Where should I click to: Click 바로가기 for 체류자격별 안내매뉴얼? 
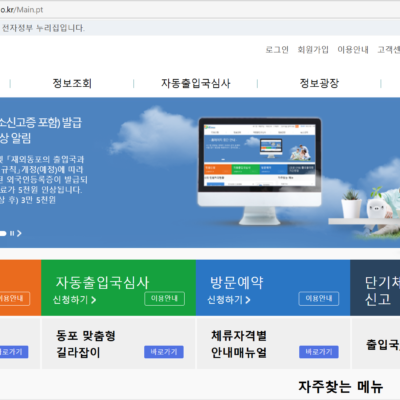(319, 352)
